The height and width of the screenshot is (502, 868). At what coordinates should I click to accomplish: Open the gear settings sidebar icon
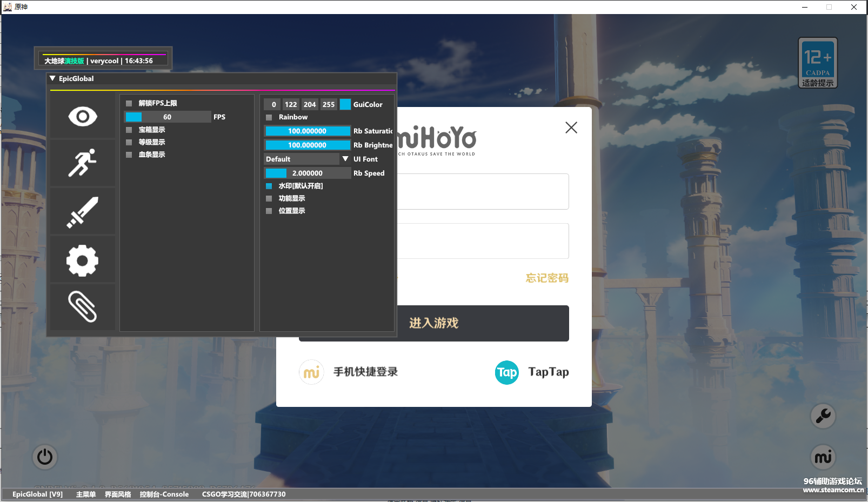point(83,260)
